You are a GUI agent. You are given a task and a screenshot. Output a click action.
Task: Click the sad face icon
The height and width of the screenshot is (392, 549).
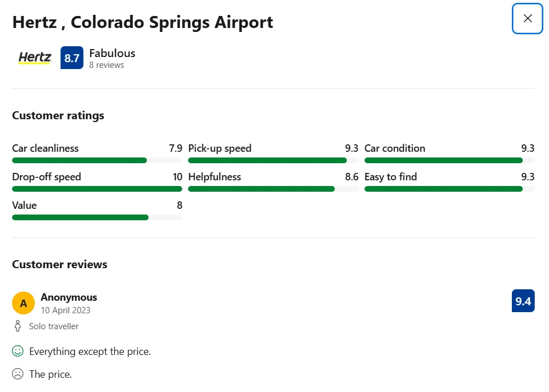click(x=18, y=374)
